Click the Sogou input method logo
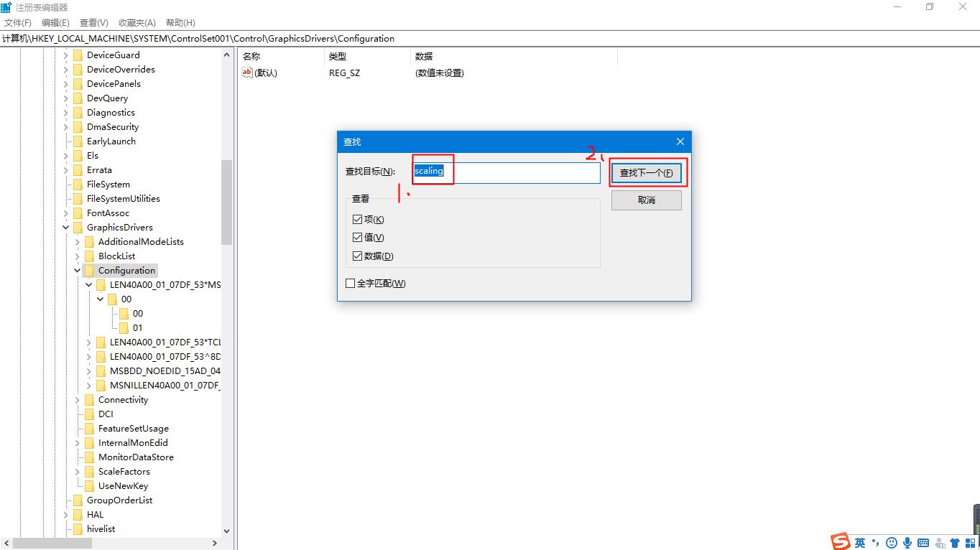 pyautogui.click(x=841, y=542)
